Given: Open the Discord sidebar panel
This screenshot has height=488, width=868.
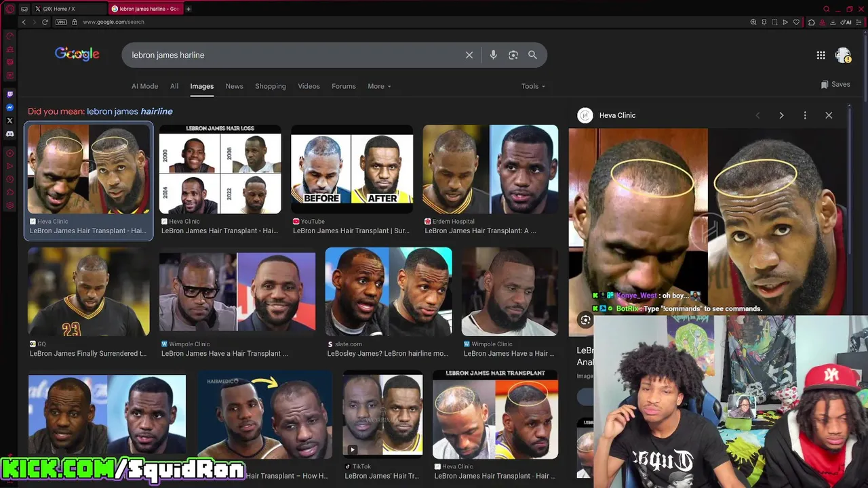Looking at the screenshot, I should tap(9, 134).
